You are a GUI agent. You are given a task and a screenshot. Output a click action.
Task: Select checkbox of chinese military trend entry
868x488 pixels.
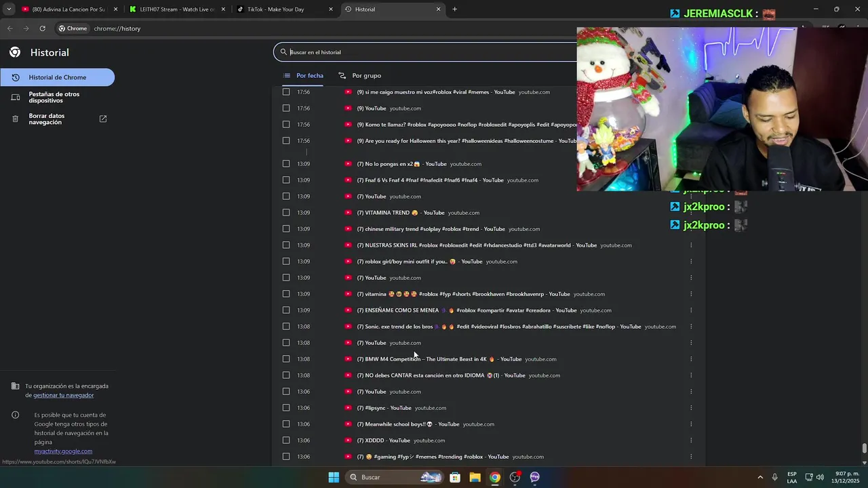[286, 229]
